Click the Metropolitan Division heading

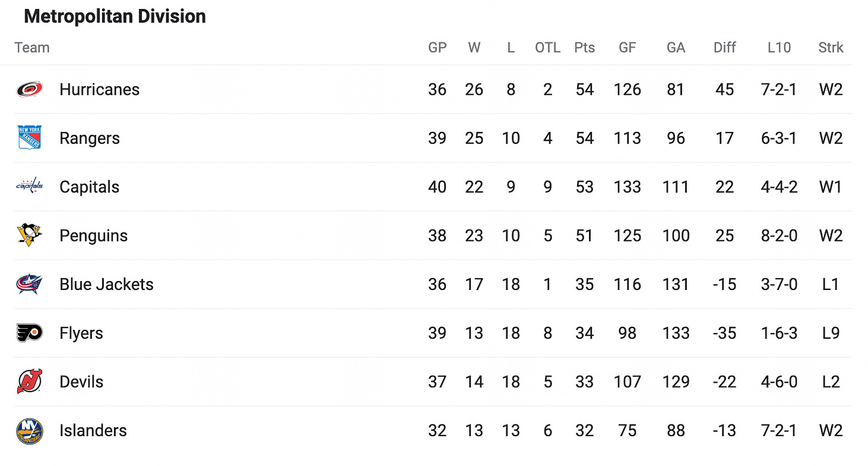pyautogui.click(x=115, y=16)
